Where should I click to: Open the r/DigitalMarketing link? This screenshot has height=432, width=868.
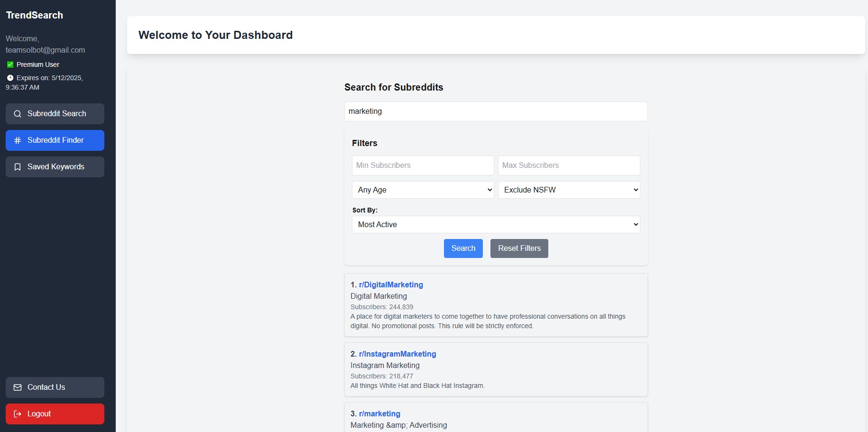click(391, 285)
